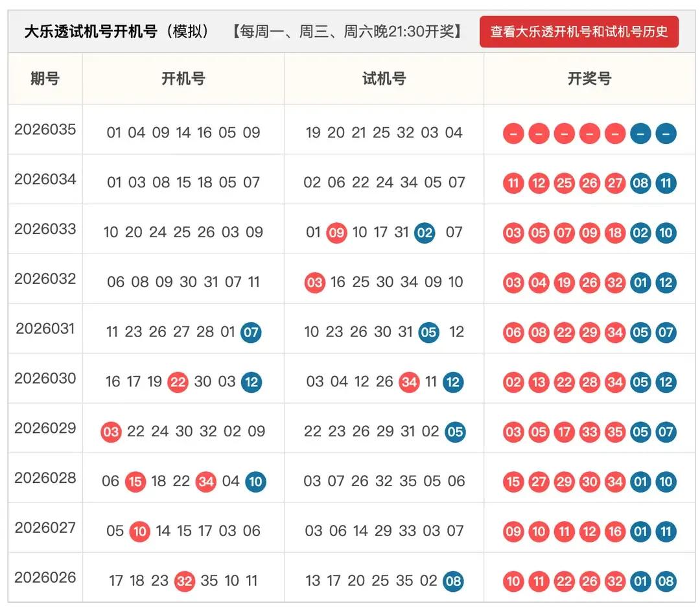The image size is (700, 608).
Task: Click number 24 in 2026034 试机号
Action: point(384,183)
